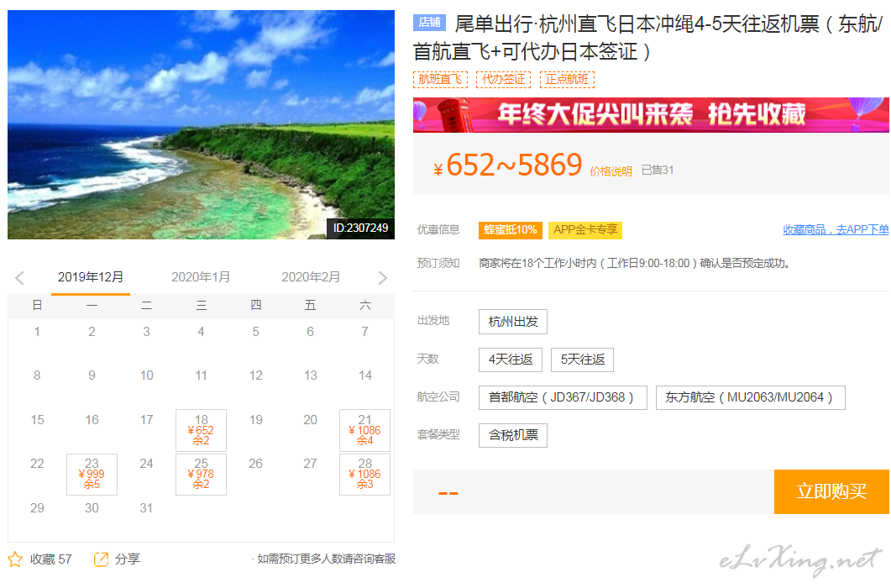Click the 航班直飞 tag

point(440,80)
